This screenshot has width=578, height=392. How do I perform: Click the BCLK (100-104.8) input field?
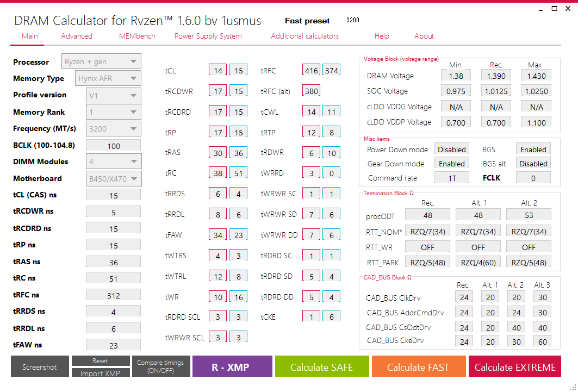(114, 146)
